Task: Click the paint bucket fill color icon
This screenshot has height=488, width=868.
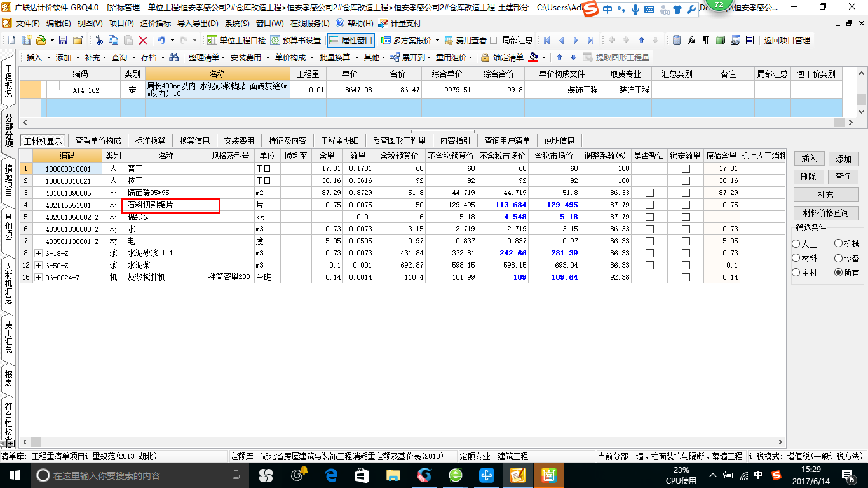Action: (x=534, y=57)
